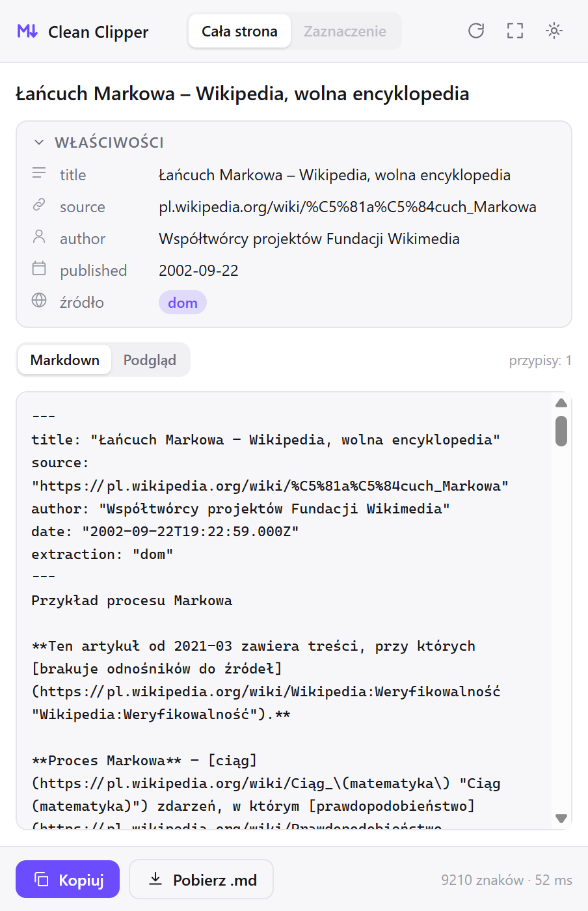
Task: Click the copy icon inside the Kopiuj button
Action: pyautogui.click(x=42, y=880)
